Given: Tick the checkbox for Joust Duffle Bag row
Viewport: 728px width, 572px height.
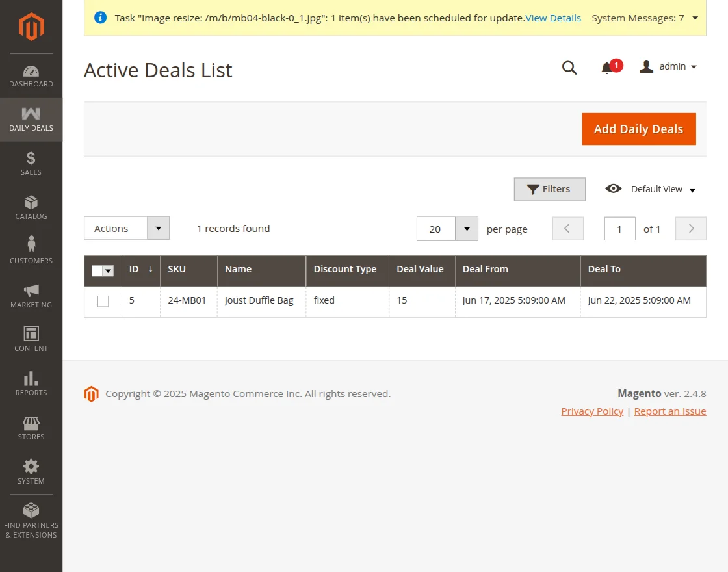Looking at the screenshot, I should point(103,302).
